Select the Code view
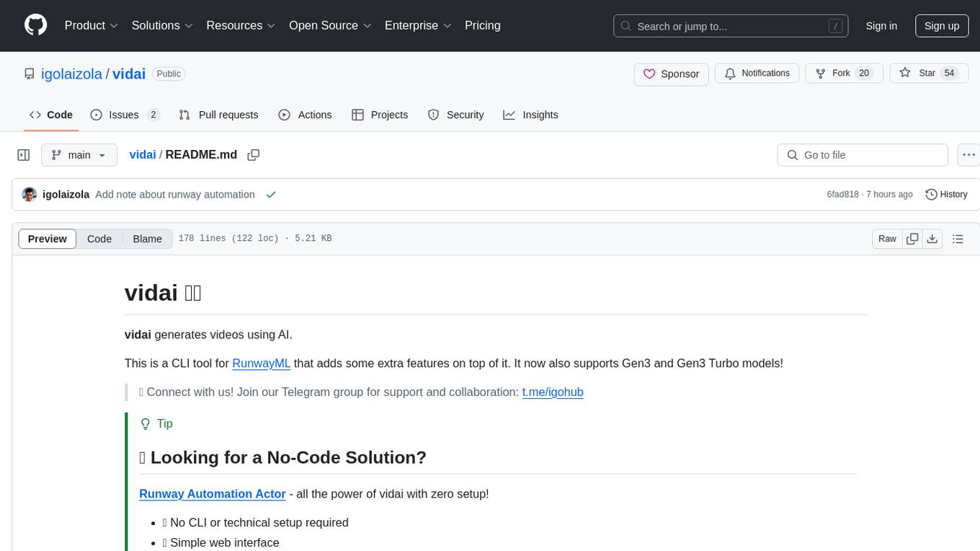The height and width of the screenshot is (551, 980). (99, 239)
